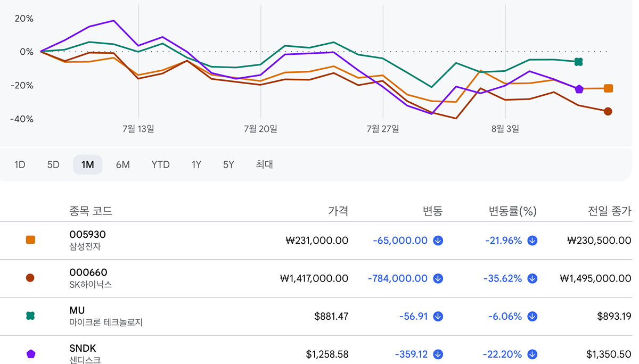
Task: Click the orange square endpoint marker on chart
Action: click(x=608, y=88)
